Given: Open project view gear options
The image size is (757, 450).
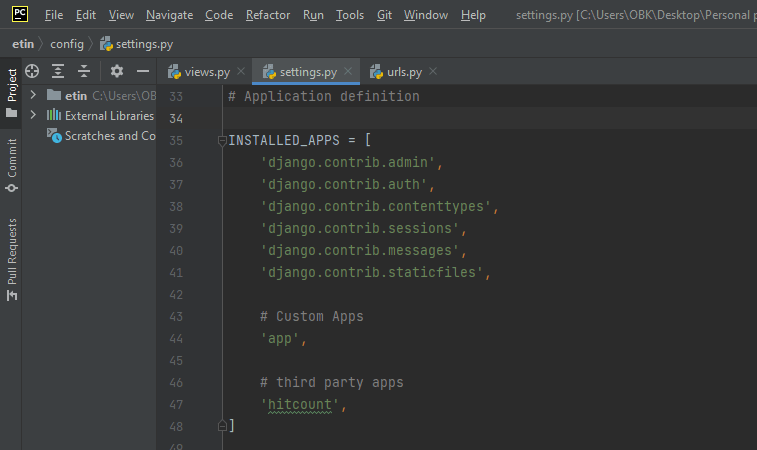Looking at the screenshot, I should pyautogui.click(x=117, y=71).
